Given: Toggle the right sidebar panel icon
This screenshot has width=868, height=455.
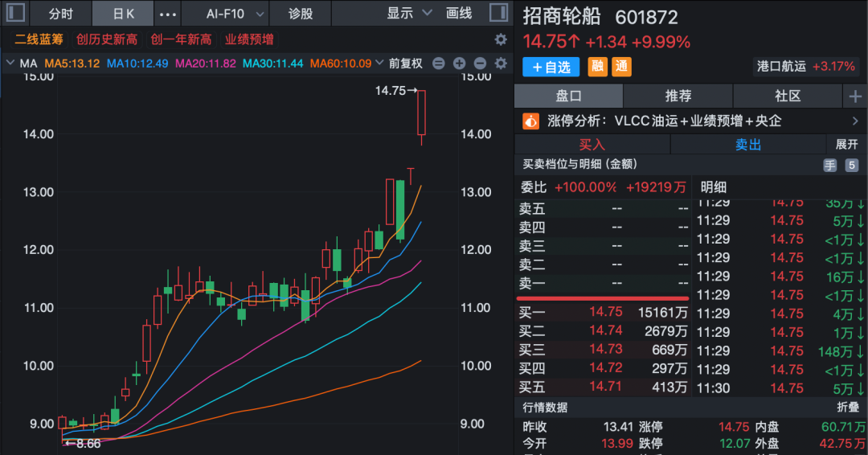Looking at the screenshot, I should click(497, 13).
